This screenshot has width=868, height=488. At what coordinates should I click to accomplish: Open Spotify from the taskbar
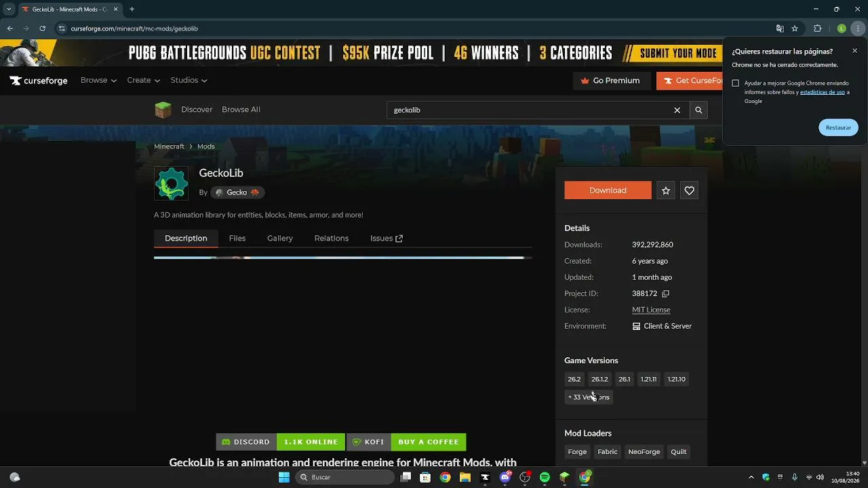pos(545,477)
